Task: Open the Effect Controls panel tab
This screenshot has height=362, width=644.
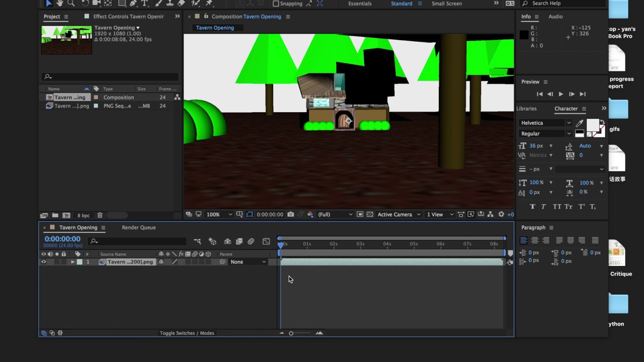Action: pos(128,17)
